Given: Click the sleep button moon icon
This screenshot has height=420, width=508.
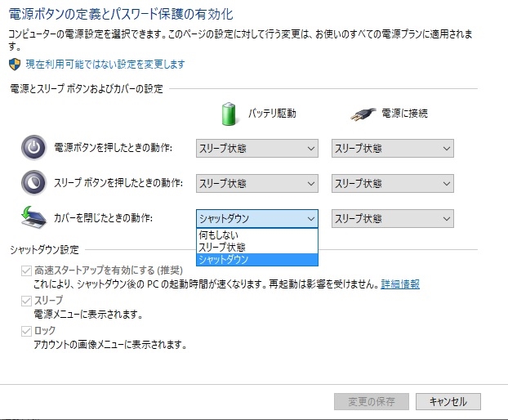Looking at the screenshot, I should coord(33,182).
